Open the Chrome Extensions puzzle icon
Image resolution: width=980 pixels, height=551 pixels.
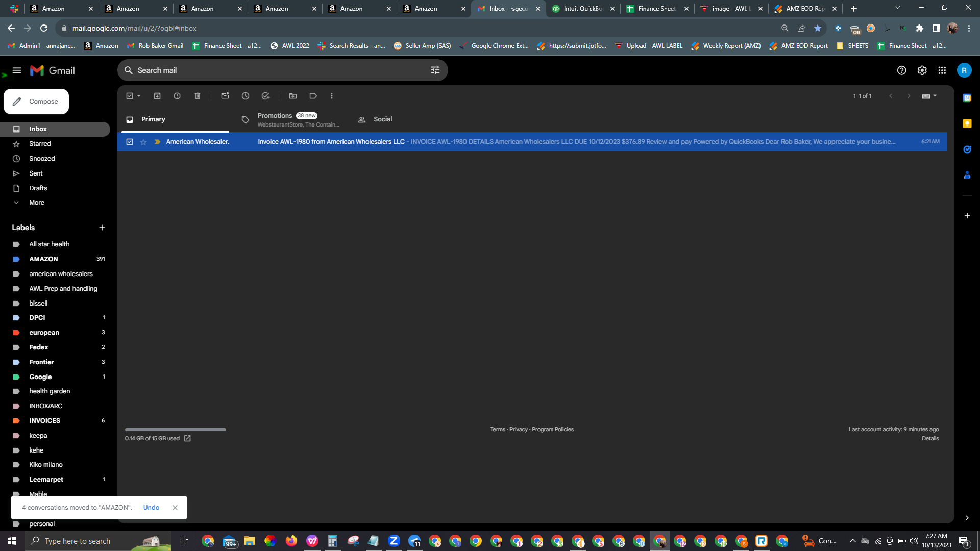coord(920,28)
